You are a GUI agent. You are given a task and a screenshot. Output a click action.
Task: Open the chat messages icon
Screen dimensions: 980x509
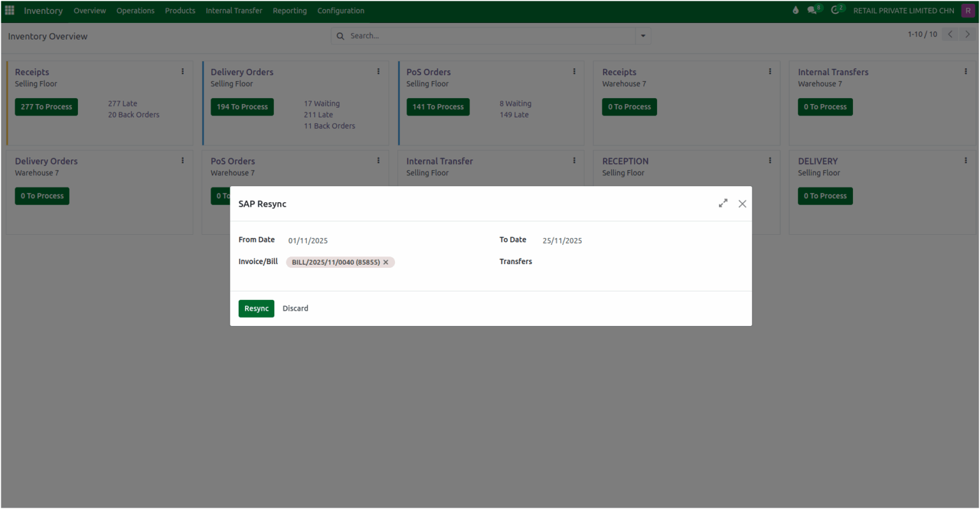coord(812,10)
